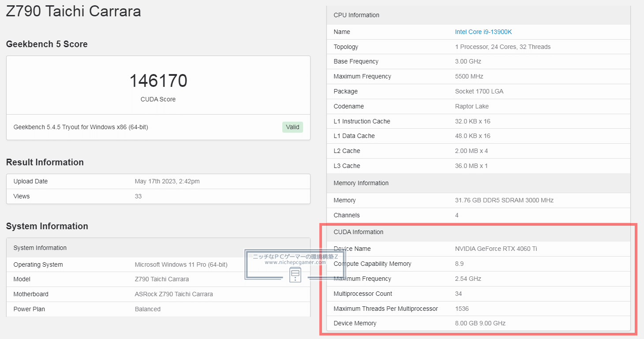Click the Memory Information table header
The width and height of the screenshot is (644, 339).
click(479, 183)
